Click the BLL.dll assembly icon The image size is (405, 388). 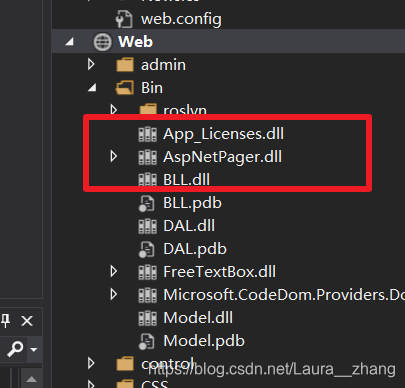[147, 180]
